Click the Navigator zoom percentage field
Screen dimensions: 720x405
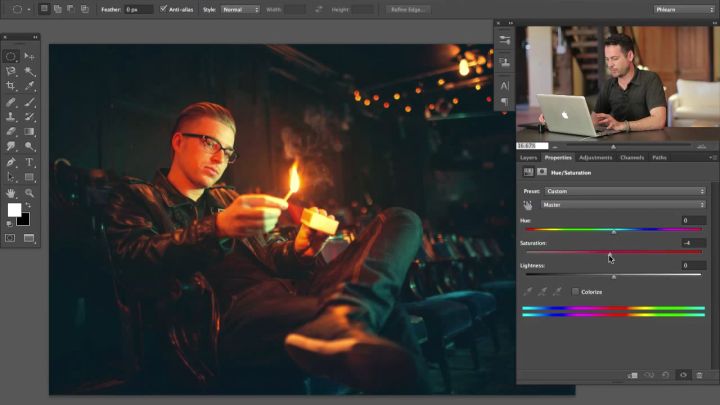point(532,146)
